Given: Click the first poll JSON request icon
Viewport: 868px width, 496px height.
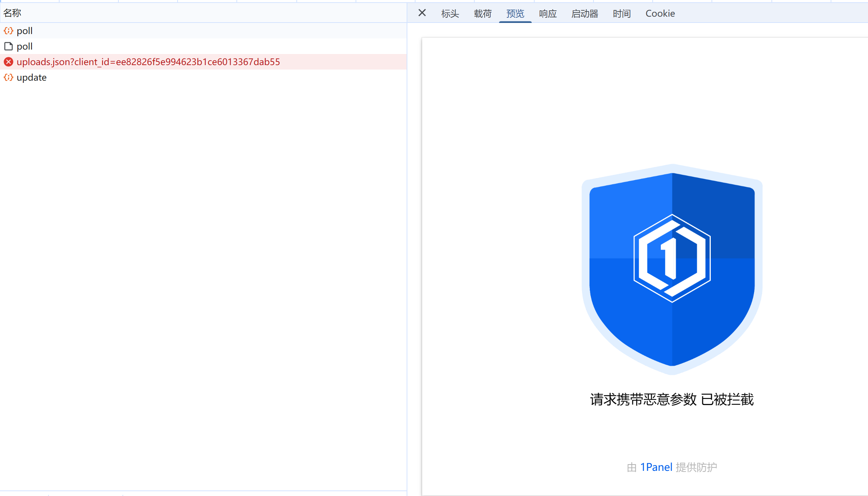Looking at the screenshot, I should tap(9, 31).
